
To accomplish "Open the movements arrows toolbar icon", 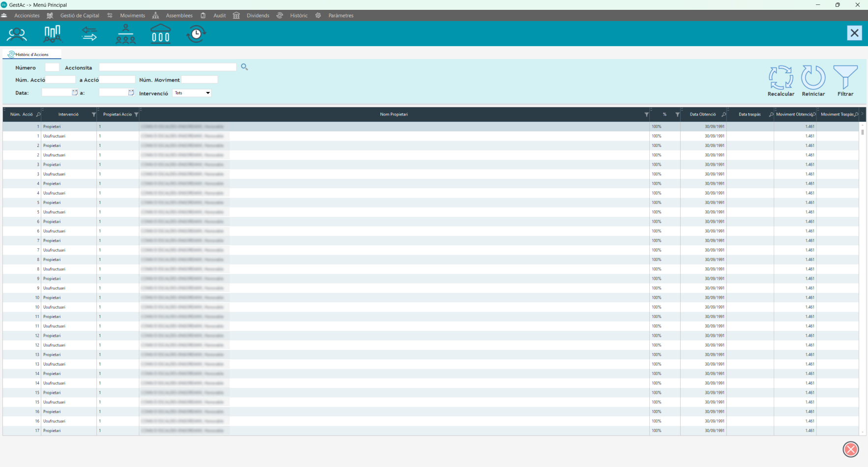I will tap(89, 34).
